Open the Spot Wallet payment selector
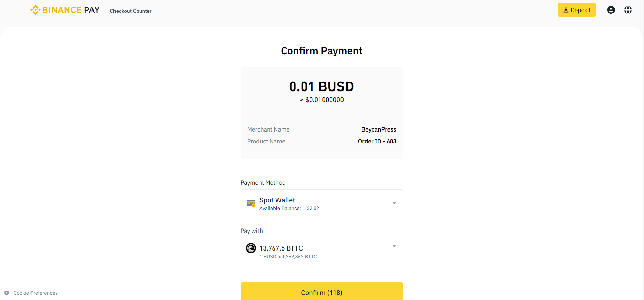Viewport: 644px width, 300px height. [x=321, y=203]
